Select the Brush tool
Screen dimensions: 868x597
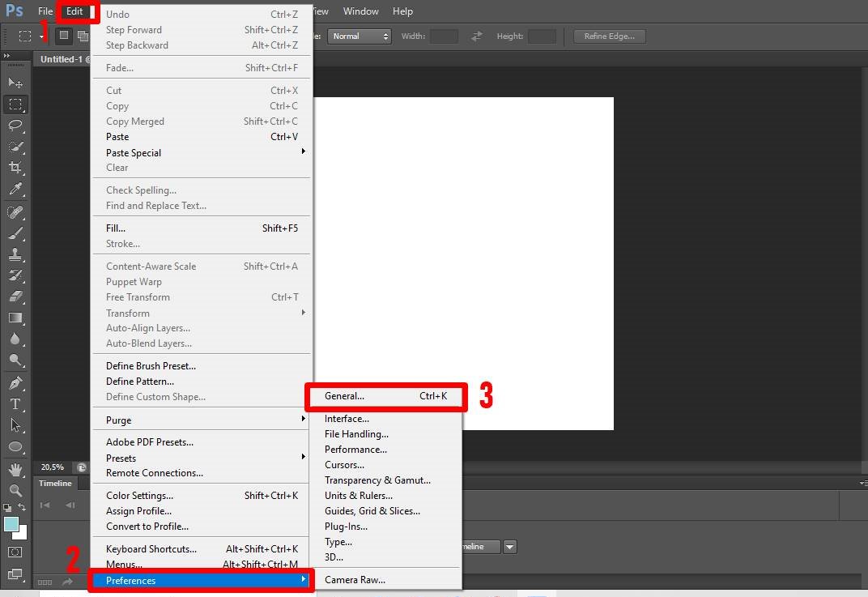pos(15,233)
